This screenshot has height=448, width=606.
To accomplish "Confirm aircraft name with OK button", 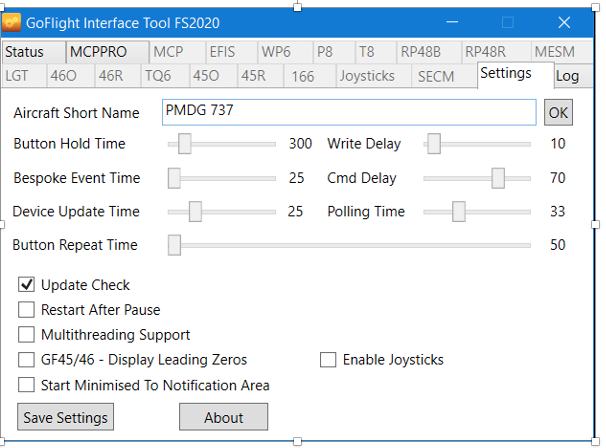I will pos(558,113).
